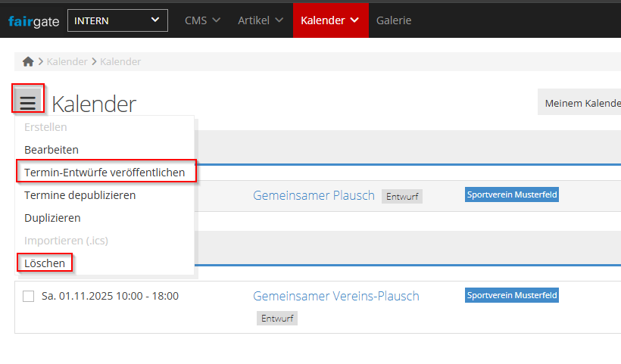Click the home icon in breadcrumb

(28, 62)
